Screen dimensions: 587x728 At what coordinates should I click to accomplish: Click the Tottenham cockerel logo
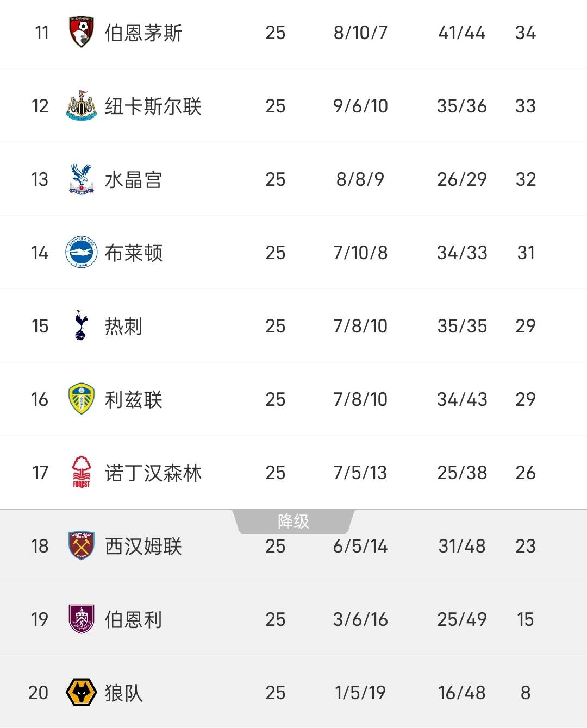[81, 326]
